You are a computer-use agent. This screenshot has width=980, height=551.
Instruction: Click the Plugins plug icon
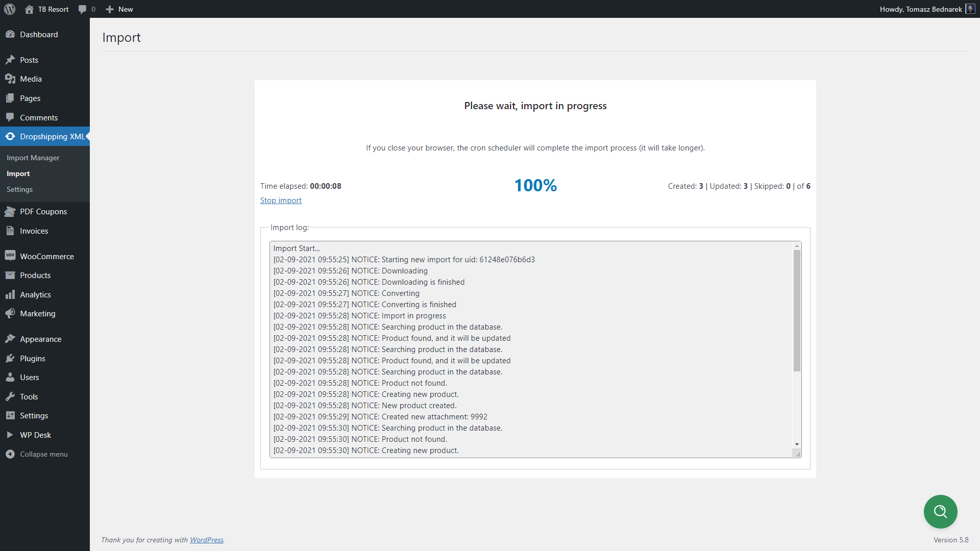tap(10, 358)
